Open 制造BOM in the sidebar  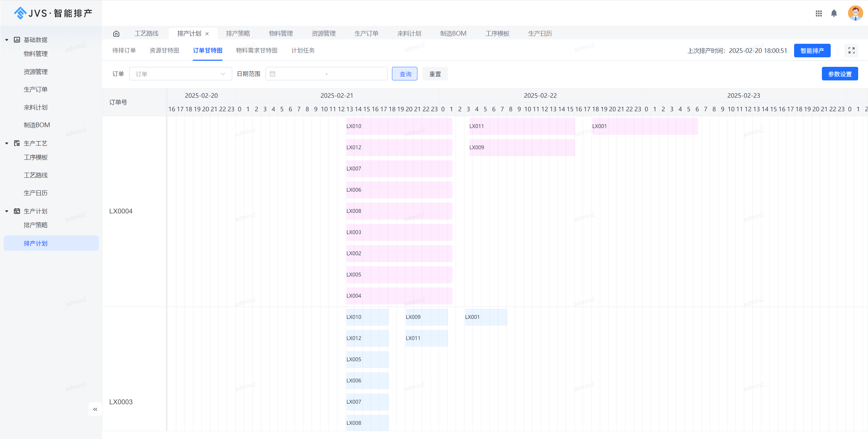[x=37, y=125]
